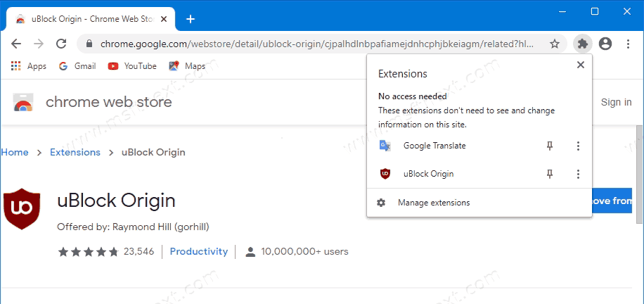Open the Productivity category link
This screenshot has width=644, height=304.
point(198,251)
